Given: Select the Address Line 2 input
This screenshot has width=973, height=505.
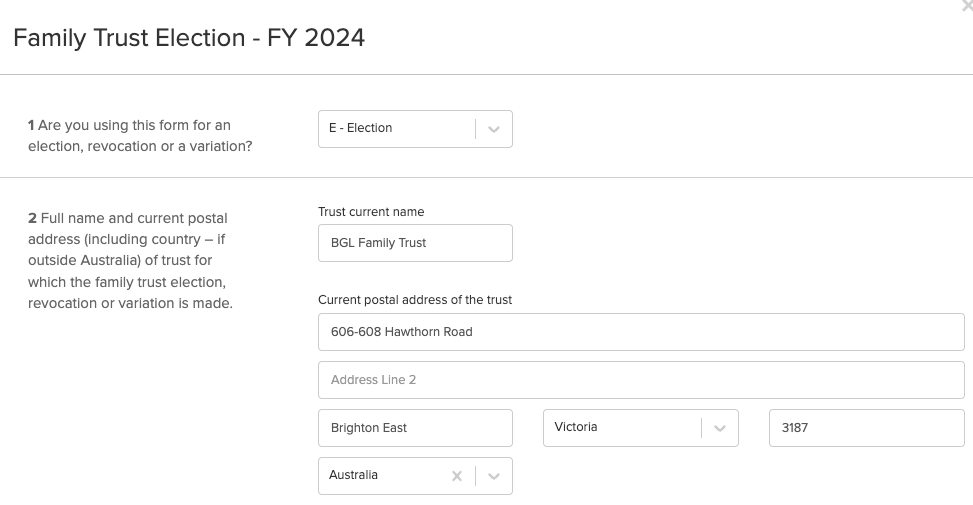Looking at the screenshot, I should pos(640,380).
